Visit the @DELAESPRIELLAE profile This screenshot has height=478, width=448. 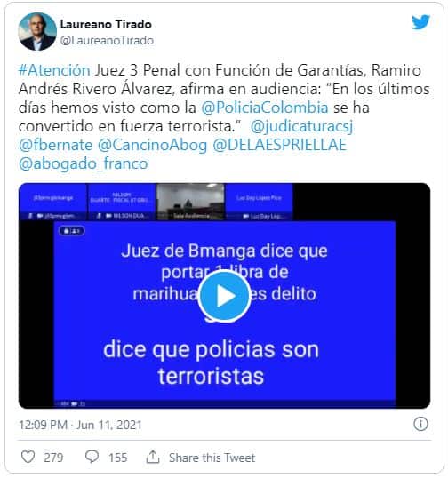click(x=280, y=145)
